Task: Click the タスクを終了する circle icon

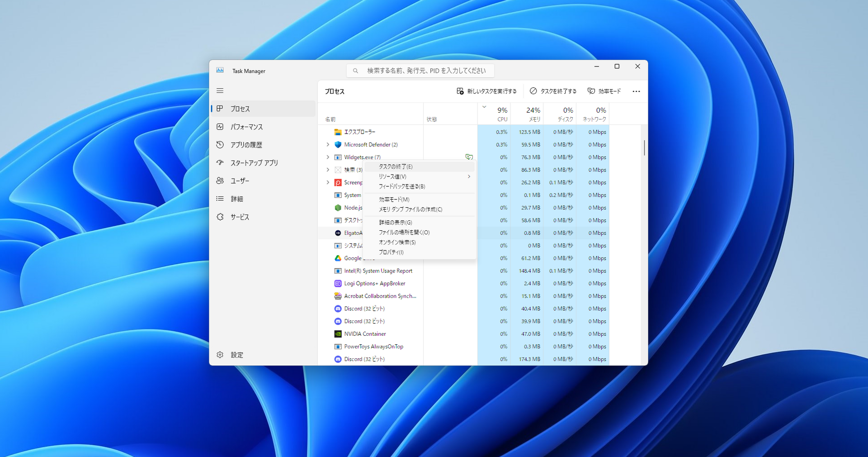Action: point(533,91)
